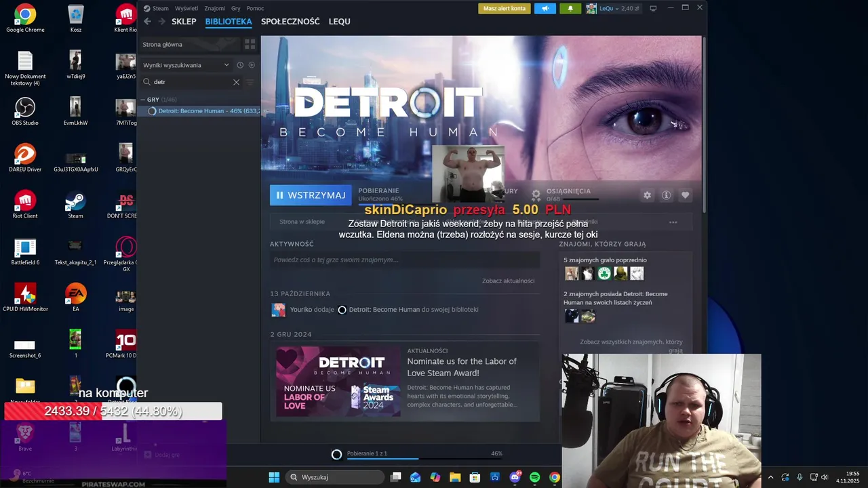Open the Kosz recycle bin desktop icon

point(75,18)
